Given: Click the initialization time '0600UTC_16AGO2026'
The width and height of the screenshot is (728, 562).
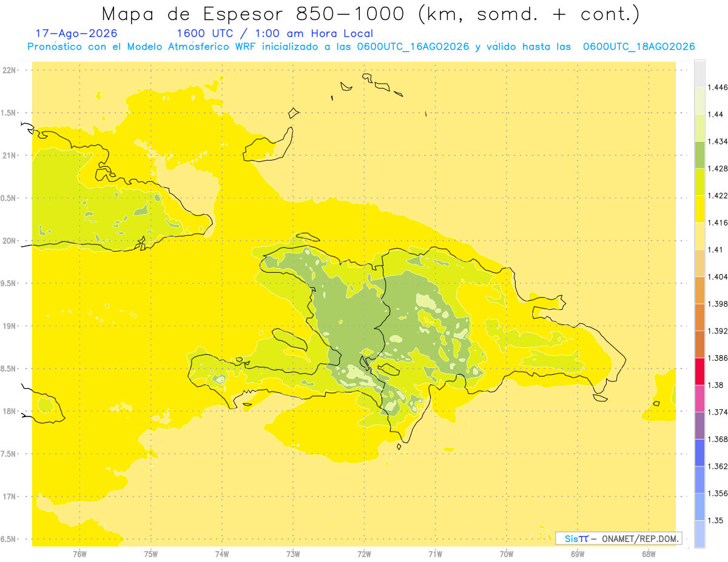Looking at the screenshot, I should [x=414, y=47].
